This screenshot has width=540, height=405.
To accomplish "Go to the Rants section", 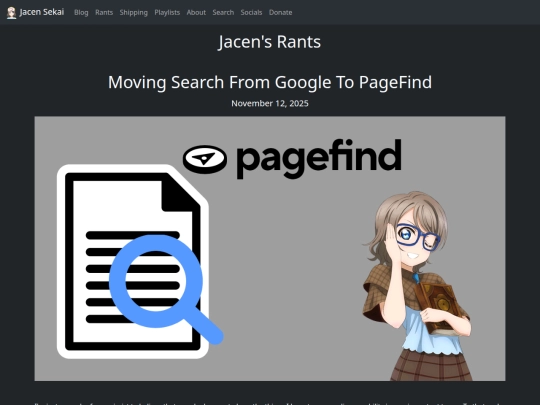I will [104, 12].
